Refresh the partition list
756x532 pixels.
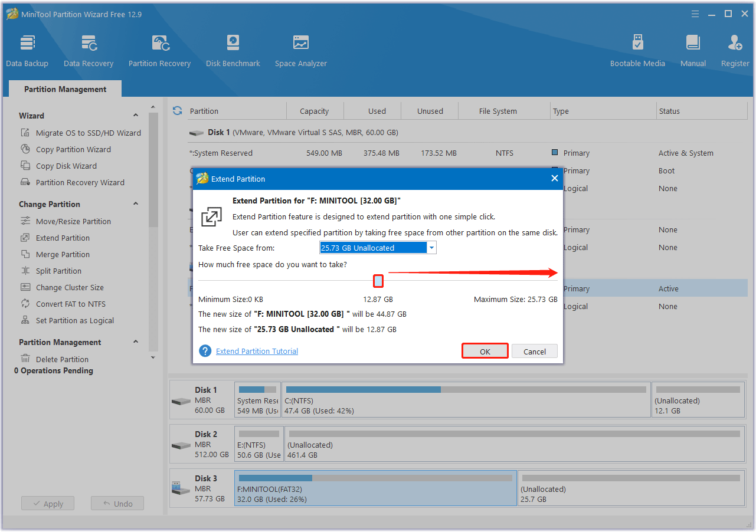(177, 110)
